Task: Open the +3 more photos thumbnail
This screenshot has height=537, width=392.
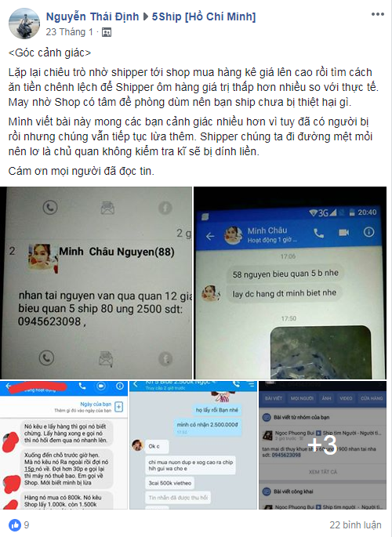Action: [x=322, y=444]
